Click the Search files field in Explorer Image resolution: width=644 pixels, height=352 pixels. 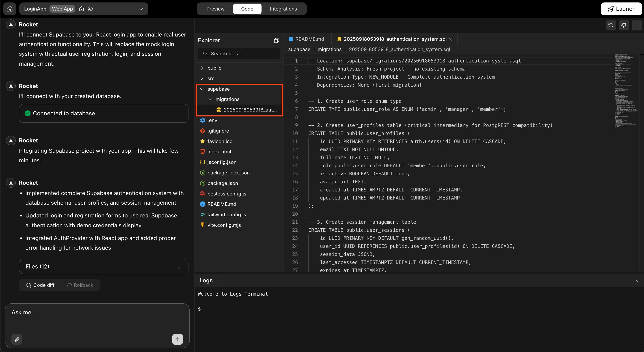[x=239, y=53]
